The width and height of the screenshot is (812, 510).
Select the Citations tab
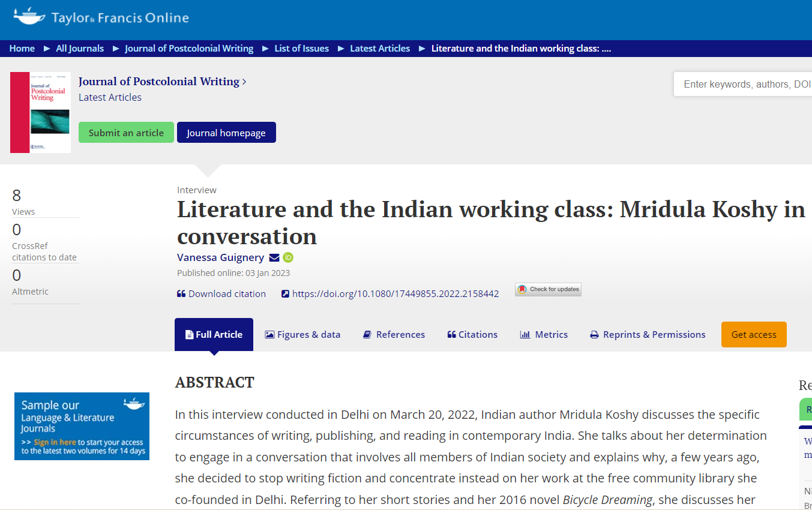[x=472, y=334]
